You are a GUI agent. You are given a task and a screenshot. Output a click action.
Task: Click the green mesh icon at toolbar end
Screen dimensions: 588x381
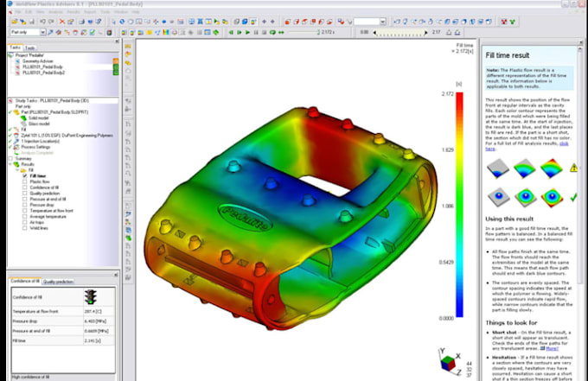pyautogui.click(x=512, y=22)
